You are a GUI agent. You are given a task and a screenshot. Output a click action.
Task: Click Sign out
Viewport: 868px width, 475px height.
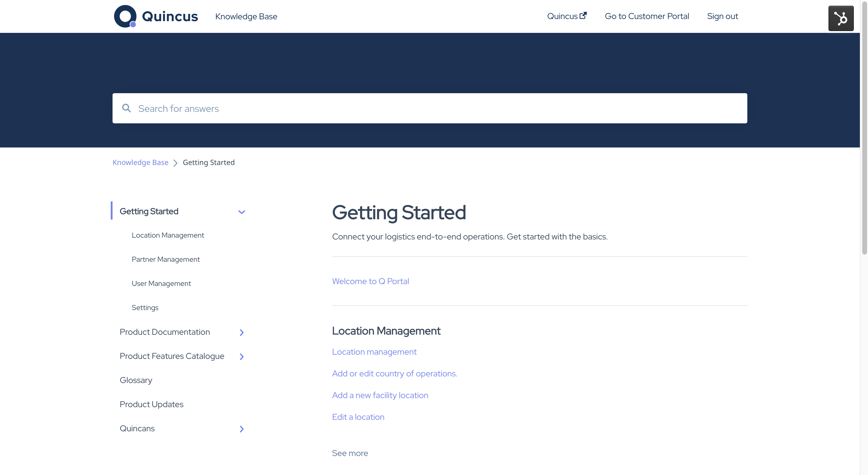click(x=723, y=16)
